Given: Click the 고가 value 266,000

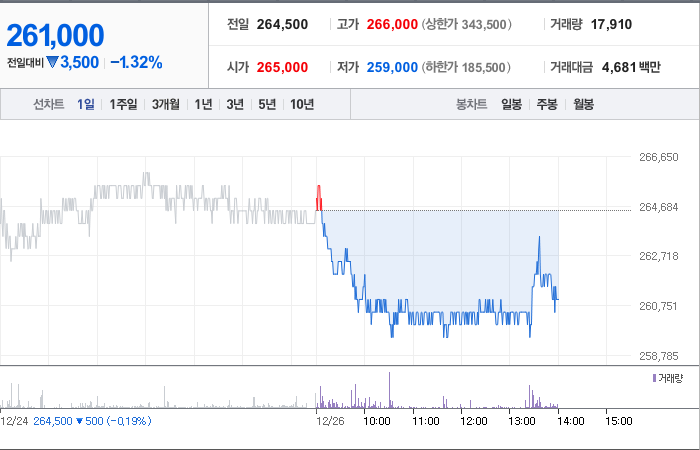Looking at the screenshot, I should point(392,24).
